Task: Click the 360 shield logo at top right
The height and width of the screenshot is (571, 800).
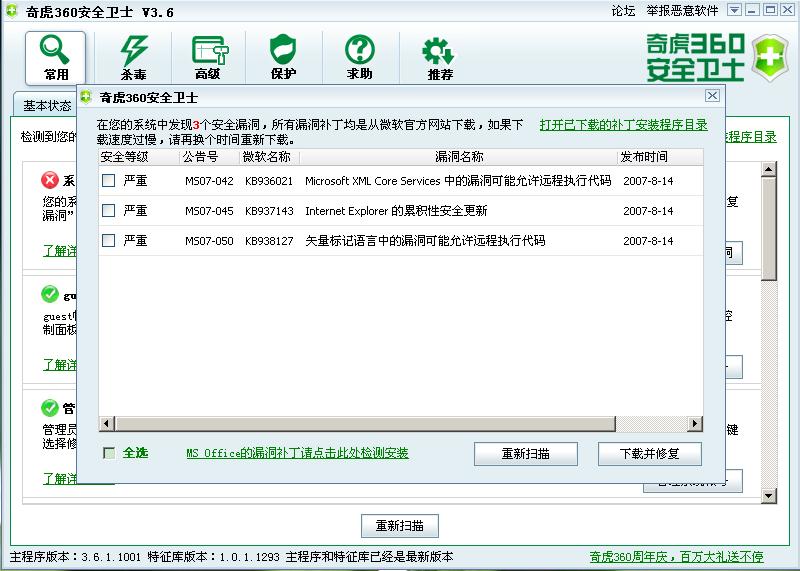Action: point(770,58)
